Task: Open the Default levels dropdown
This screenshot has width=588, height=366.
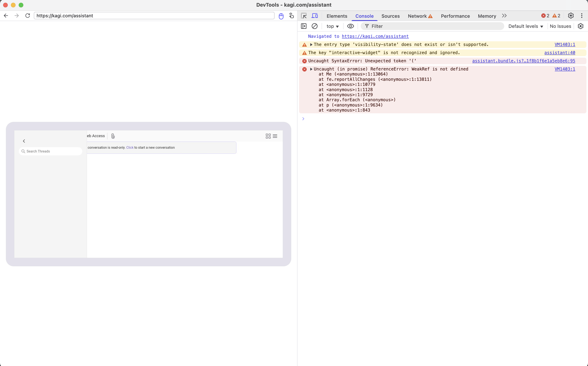Action: pyautogui.click(x=526, y=26)
